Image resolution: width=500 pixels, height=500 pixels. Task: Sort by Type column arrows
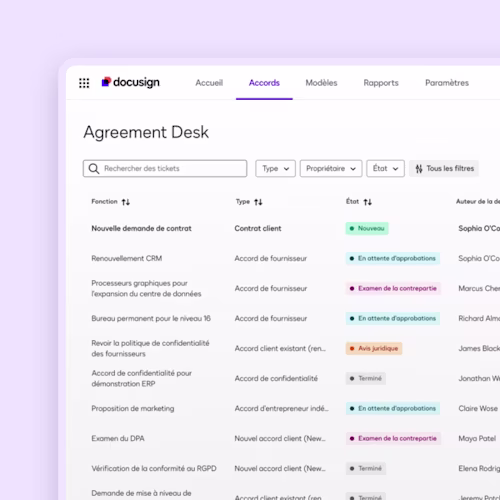click(258, 202)
